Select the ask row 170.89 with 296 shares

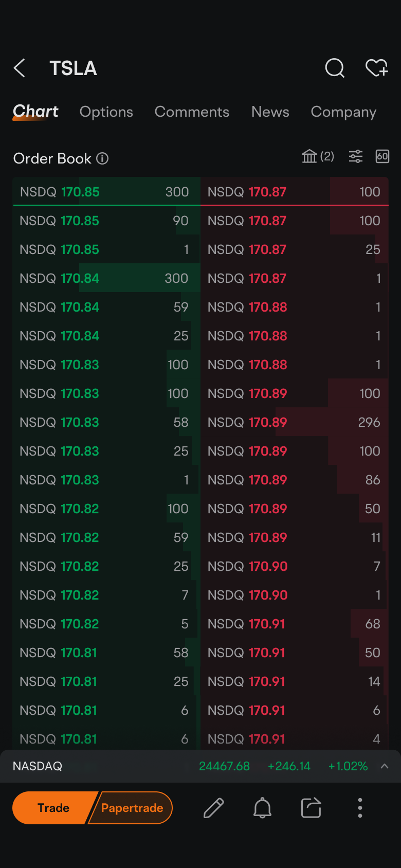(x=295, y=422)
